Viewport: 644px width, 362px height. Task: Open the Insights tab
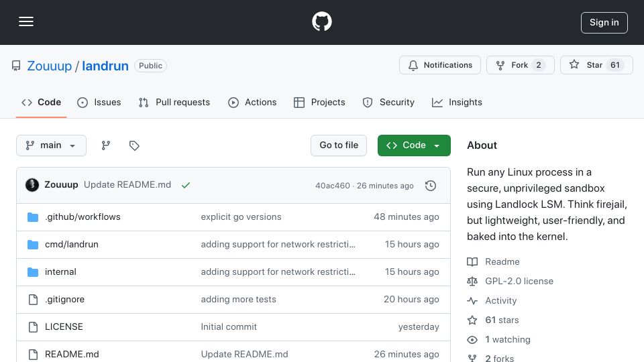coord(457,102)
